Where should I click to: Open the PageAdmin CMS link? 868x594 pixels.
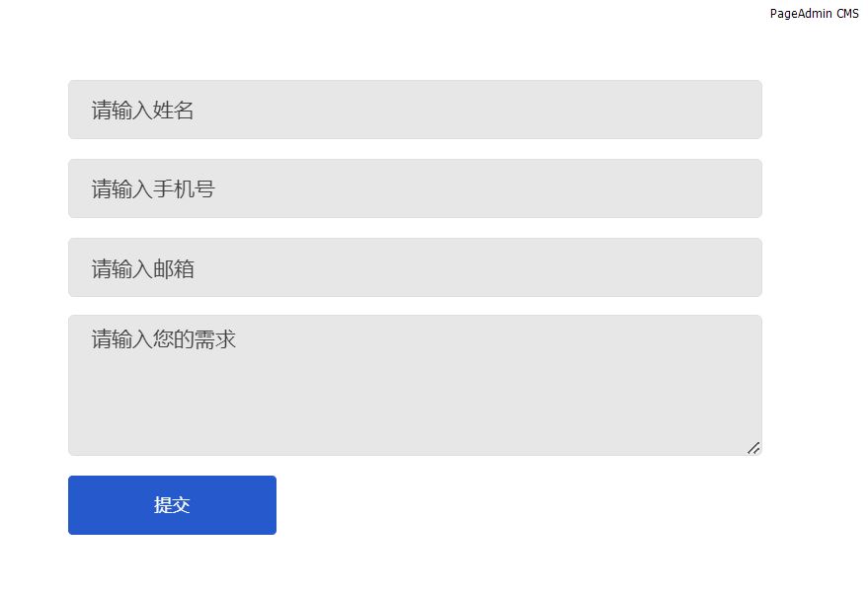pos(814,14)
